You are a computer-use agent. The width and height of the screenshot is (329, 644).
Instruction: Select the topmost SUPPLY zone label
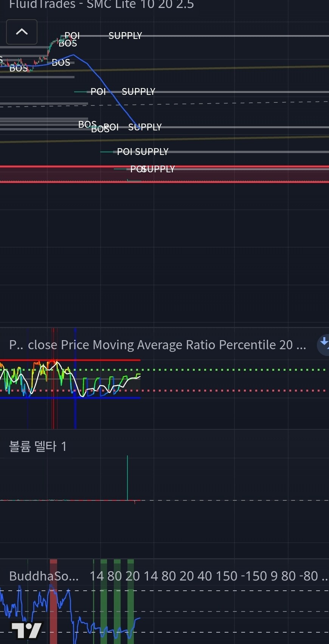click(125, 36)
